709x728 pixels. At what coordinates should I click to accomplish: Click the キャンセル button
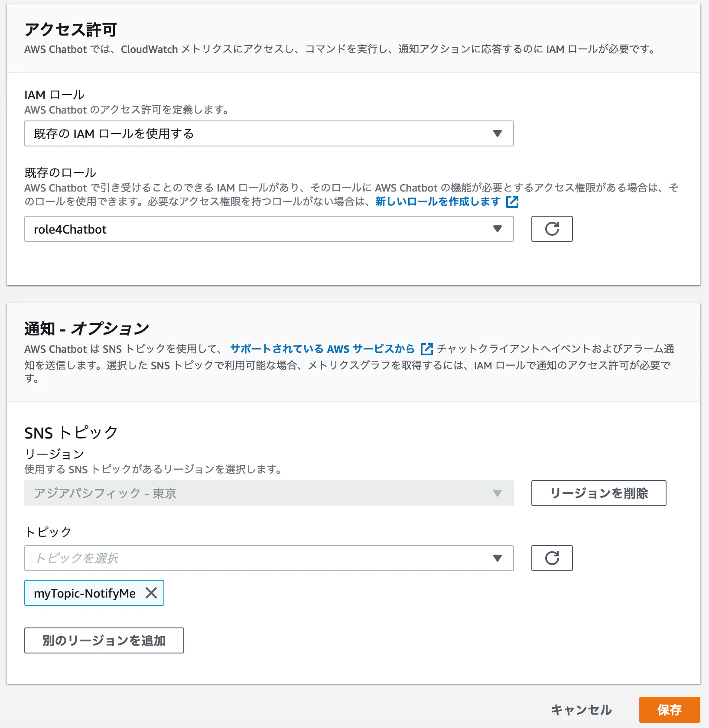point(581,710)
